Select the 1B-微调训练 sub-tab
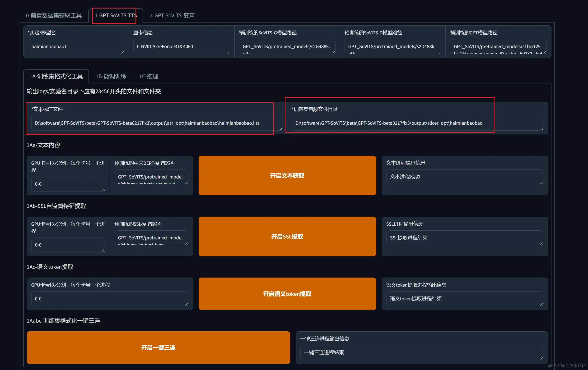 111,76
